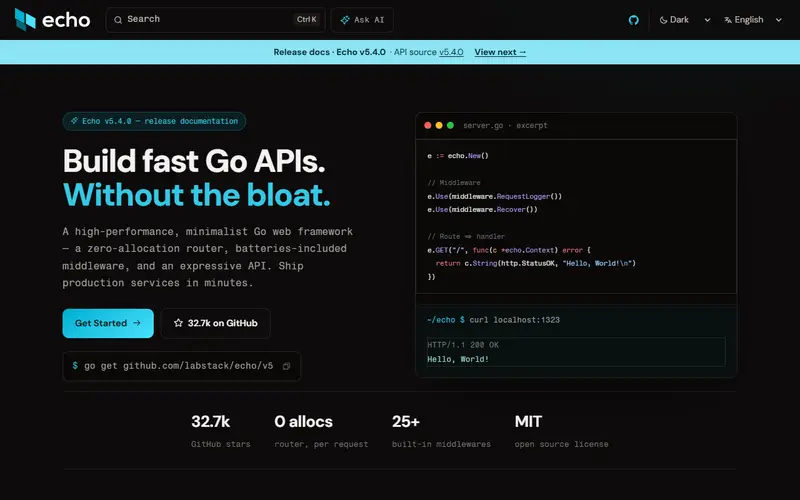Open the v5.4.0 API source link
The width and height of the screenshot is (800, 500).
451,52
